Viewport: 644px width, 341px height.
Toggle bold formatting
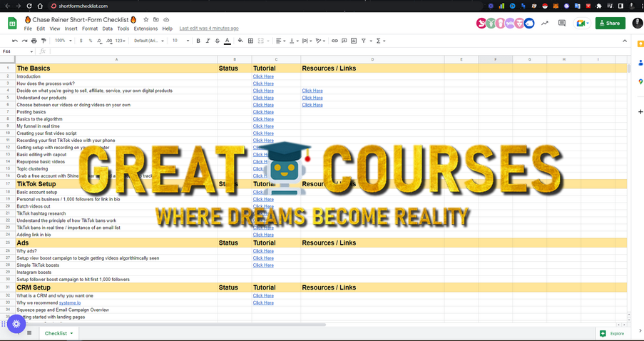point(198,41)
